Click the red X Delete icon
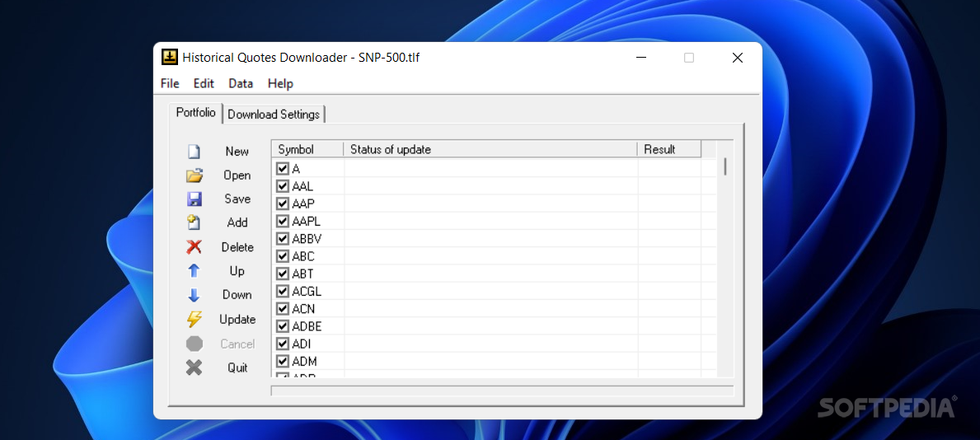The height and width of the screenshot is (440, 980). 195,247
